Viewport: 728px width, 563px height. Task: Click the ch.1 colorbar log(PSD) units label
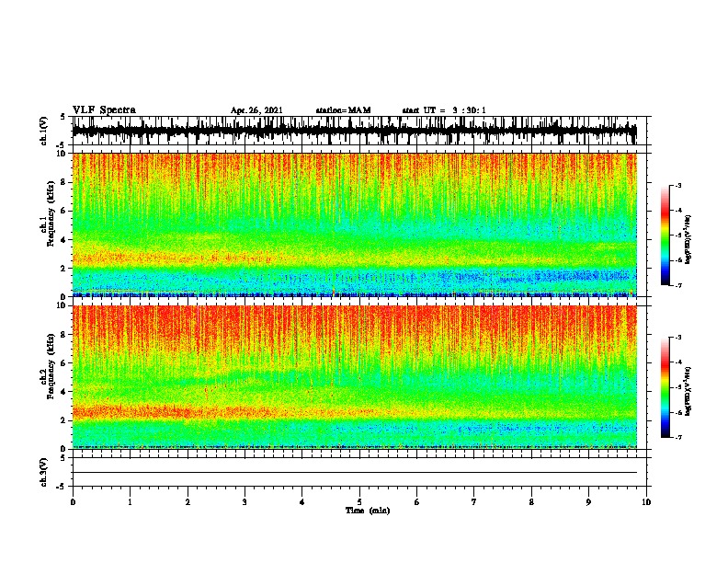688,239
